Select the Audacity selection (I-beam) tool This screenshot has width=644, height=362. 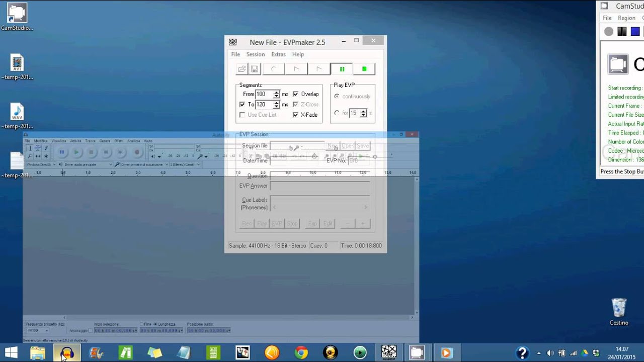(x=30, y=148)
